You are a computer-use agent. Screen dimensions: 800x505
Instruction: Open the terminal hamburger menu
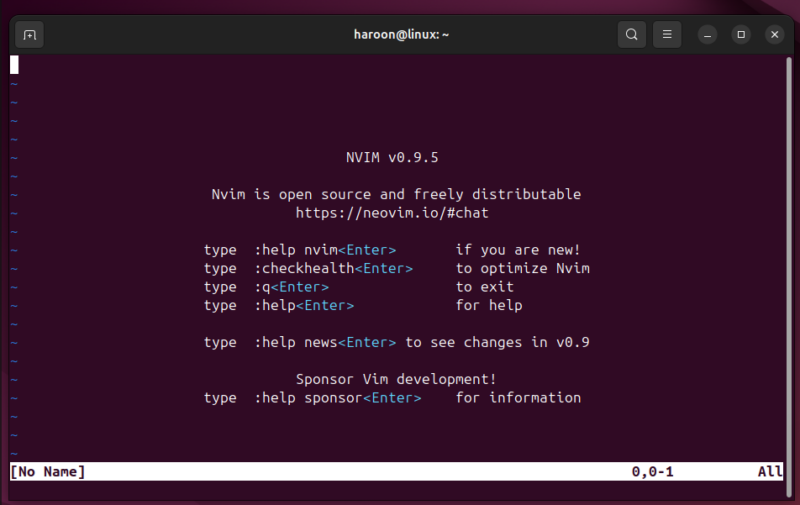click(x=667, y=35)
